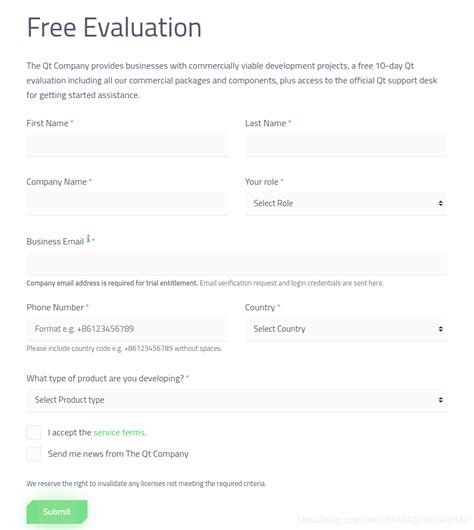The image size is (474, 530).
Task: Click the Select Country dropdown arrows
Action: coord(441,329)
